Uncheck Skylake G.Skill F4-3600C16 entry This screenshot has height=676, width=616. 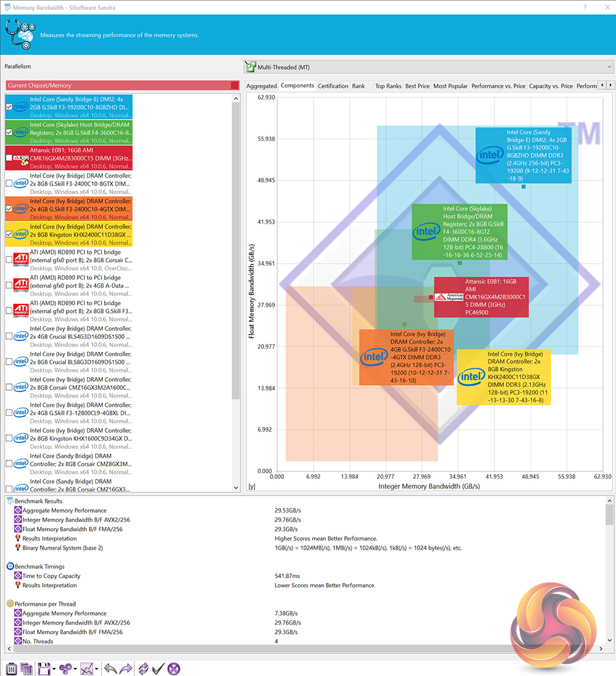9,132
